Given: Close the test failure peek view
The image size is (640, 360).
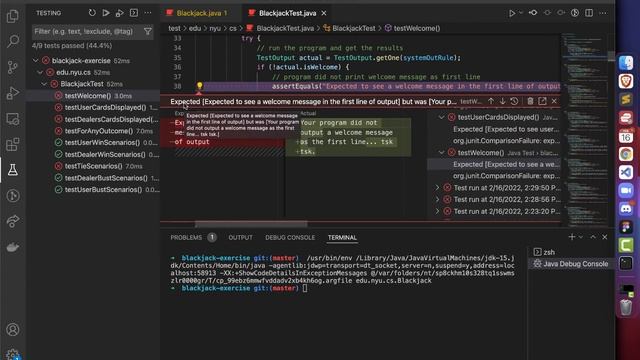Looking at the screenshot, I should [554, 101].
